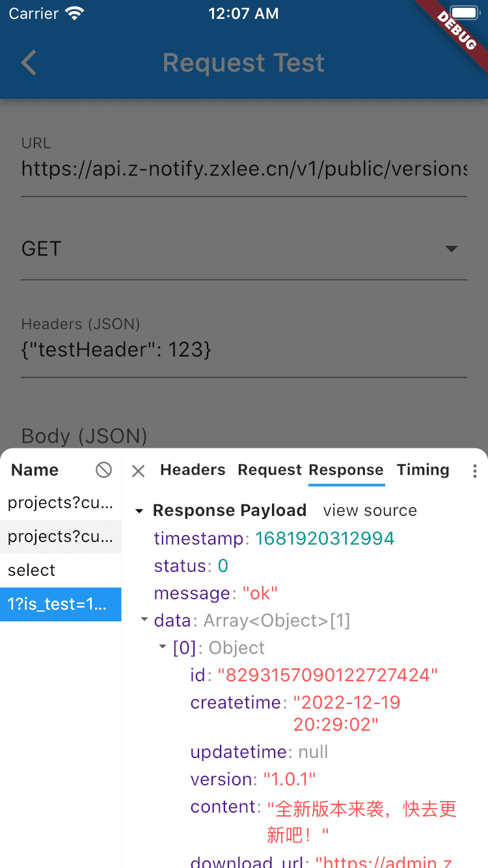Select the 1?is_test=1... request
Viewport: 488px width, 868px height.
click(x=61, y=604)
